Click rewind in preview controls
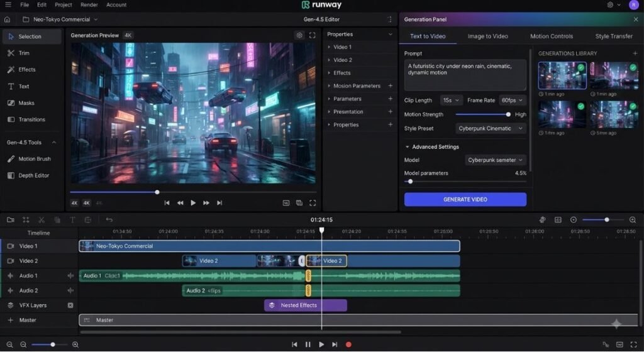Viewport: 644px width, 352px height. pyautogui.click(x=180, y=203)
